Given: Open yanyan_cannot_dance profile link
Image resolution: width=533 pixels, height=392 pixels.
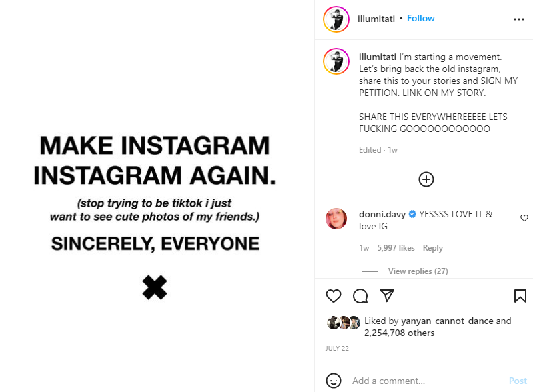Looking at the screenshot, I should [x=447, y=321].
